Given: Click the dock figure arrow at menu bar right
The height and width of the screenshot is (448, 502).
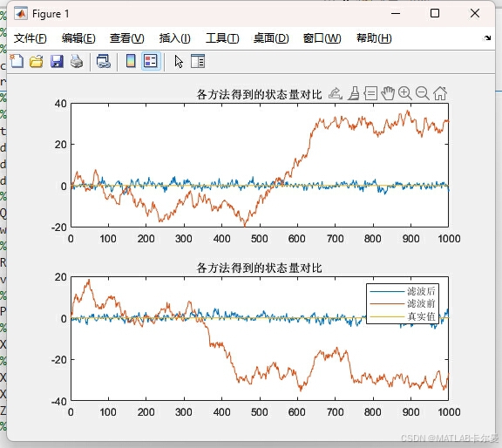Looking at the screenshot, I should pos(487,38).
